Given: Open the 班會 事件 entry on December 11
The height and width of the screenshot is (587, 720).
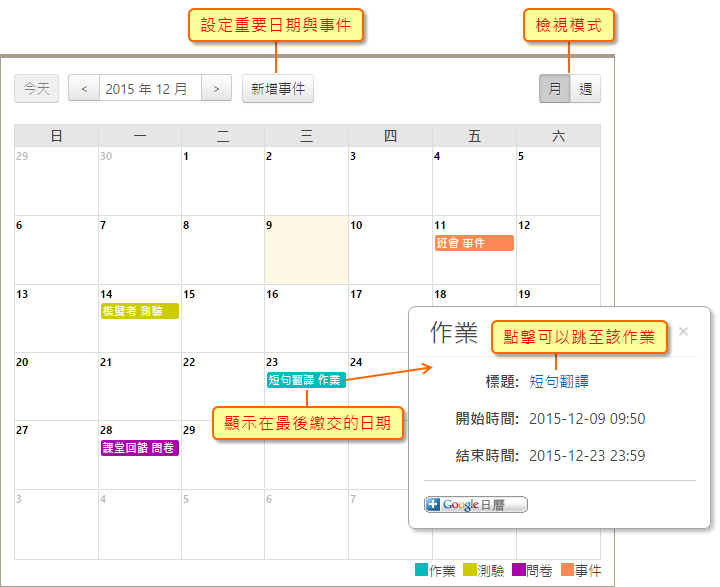Looking at the screenshot, I should click(474, 243).
